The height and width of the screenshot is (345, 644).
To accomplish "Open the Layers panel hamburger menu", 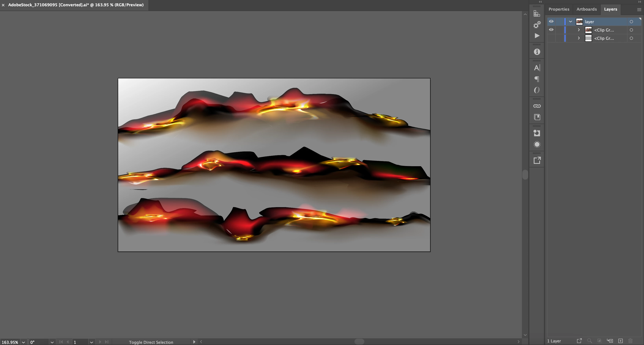I will point(639,9).
